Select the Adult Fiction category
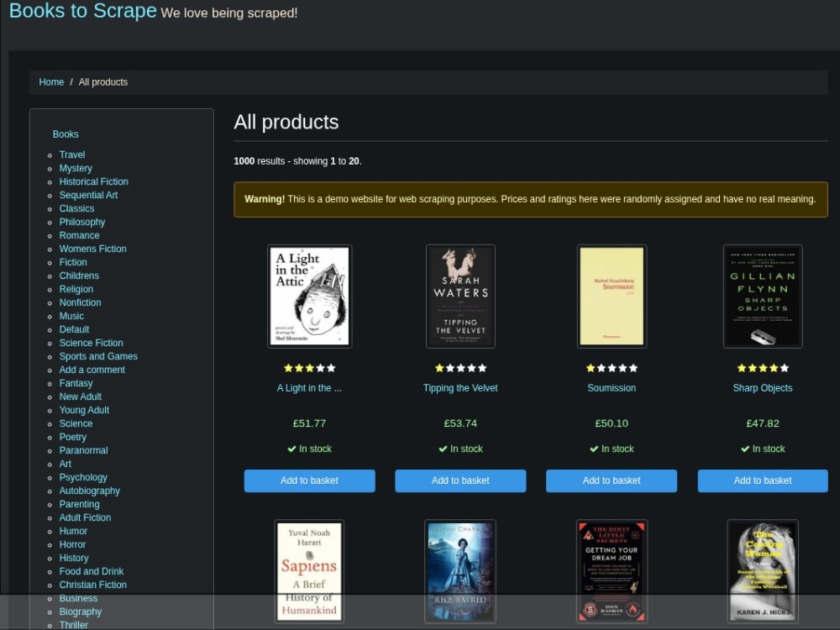The height and width of the screenshot is (630, 840). pyautogui.click(x=85, y=517)
